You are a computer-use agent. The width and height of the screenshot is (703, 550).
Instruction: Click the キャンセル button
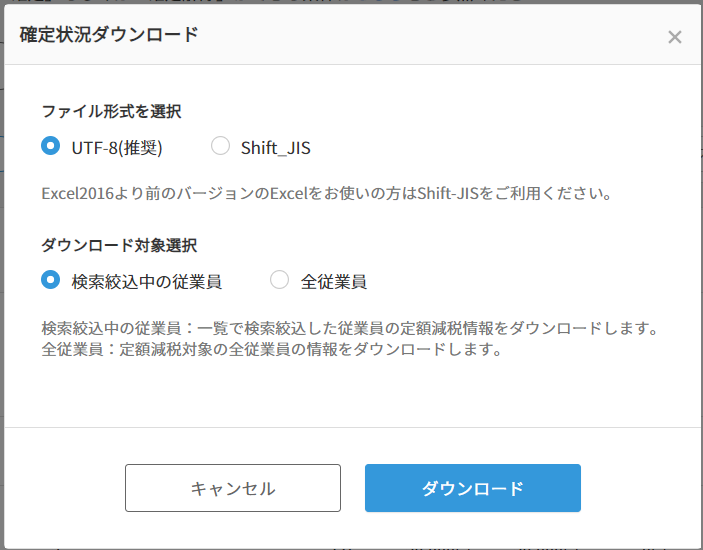click(233, 488)
